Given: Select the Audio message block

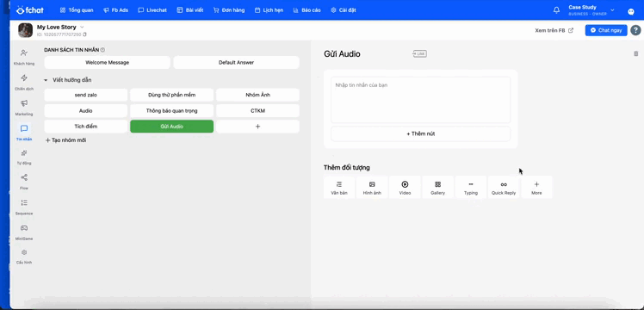Looking at the screenshot, I should [x=86, y=111].
